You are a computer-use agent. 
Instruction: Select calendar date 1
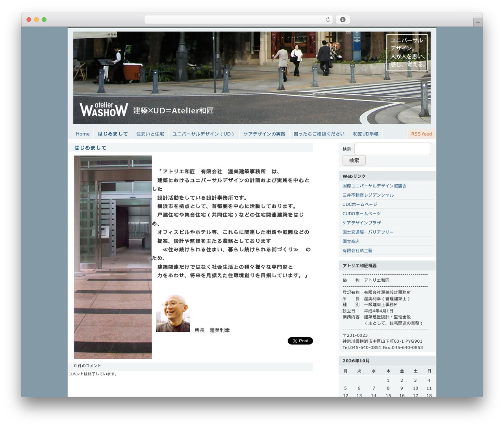click(388, 381)
